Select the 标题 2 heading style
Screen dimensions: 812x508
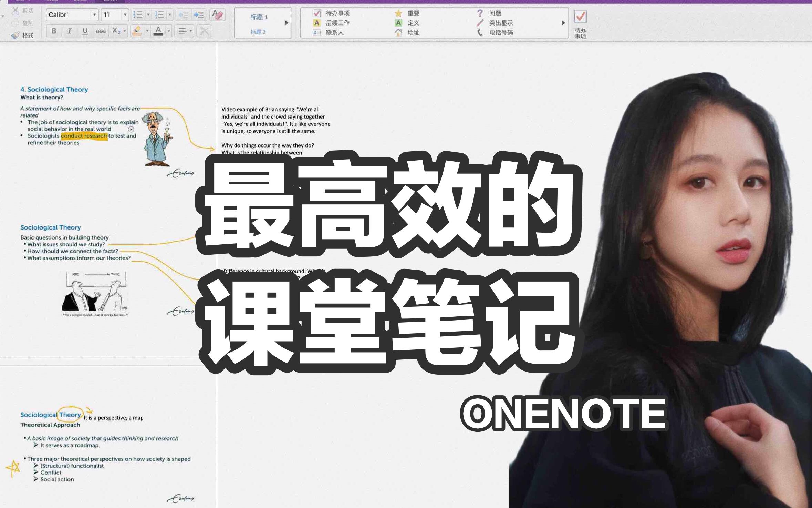(x=258, y=32)
